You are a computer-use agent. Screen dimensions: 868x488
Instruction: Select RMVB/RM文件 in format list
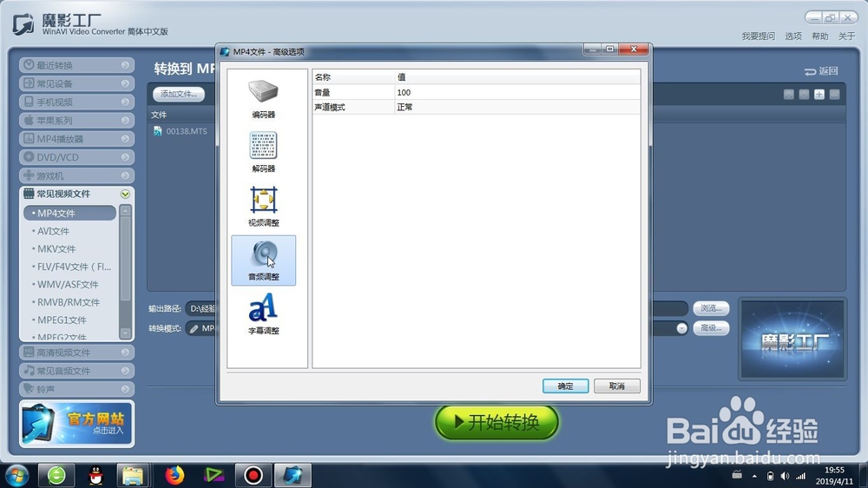point(69,302)
